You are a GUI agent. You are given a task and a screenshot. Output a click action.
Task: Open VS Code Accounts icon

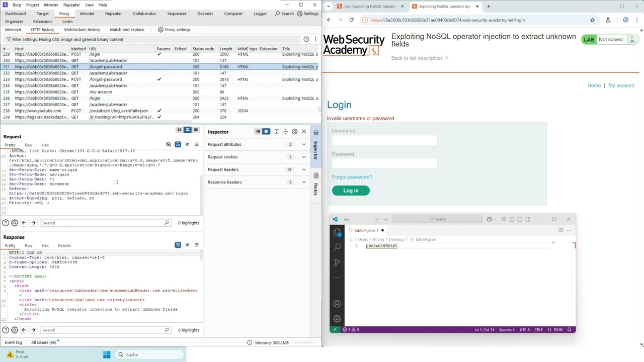point(337,304)
